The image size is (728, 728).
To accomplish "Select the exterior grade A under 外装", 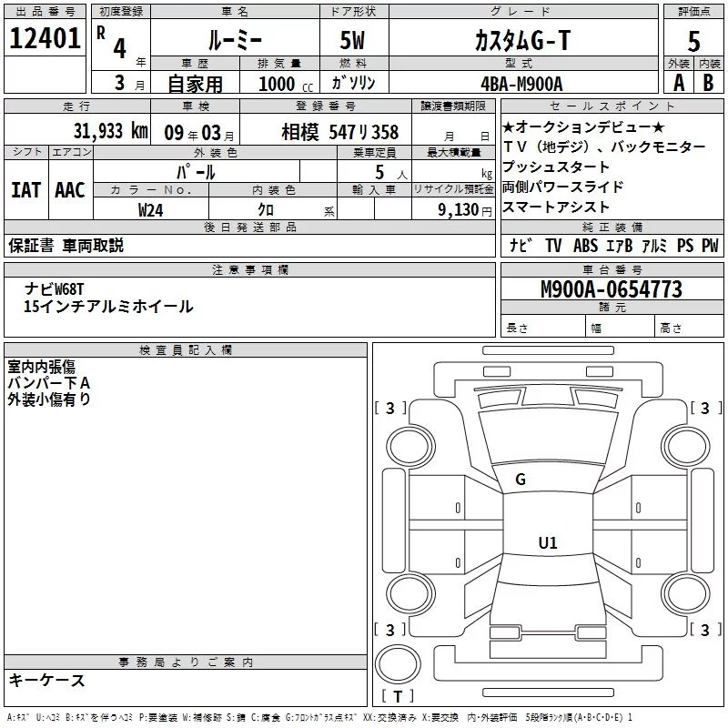I will [679, 83].
